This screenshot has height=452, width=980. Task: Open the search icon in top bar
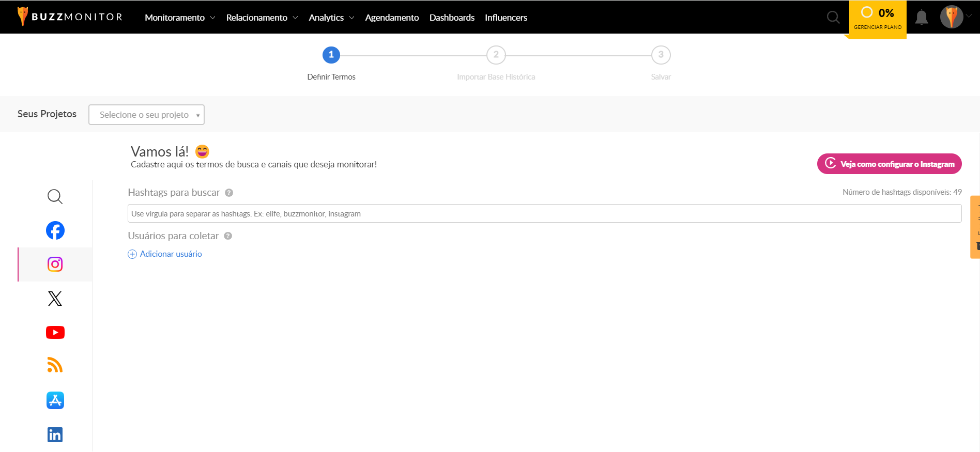[x=833, y=17]
